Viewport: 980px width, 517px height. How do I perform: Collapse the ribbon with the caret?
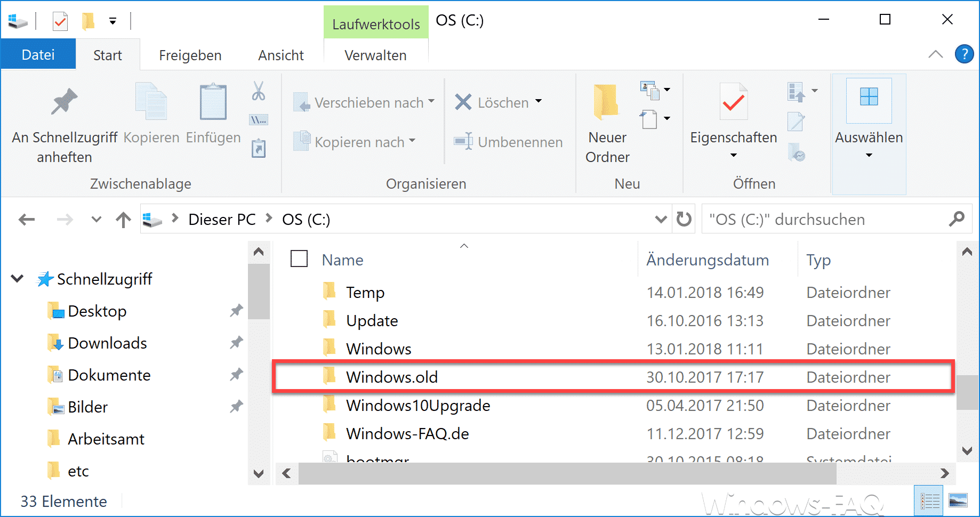tap(936, 54)
